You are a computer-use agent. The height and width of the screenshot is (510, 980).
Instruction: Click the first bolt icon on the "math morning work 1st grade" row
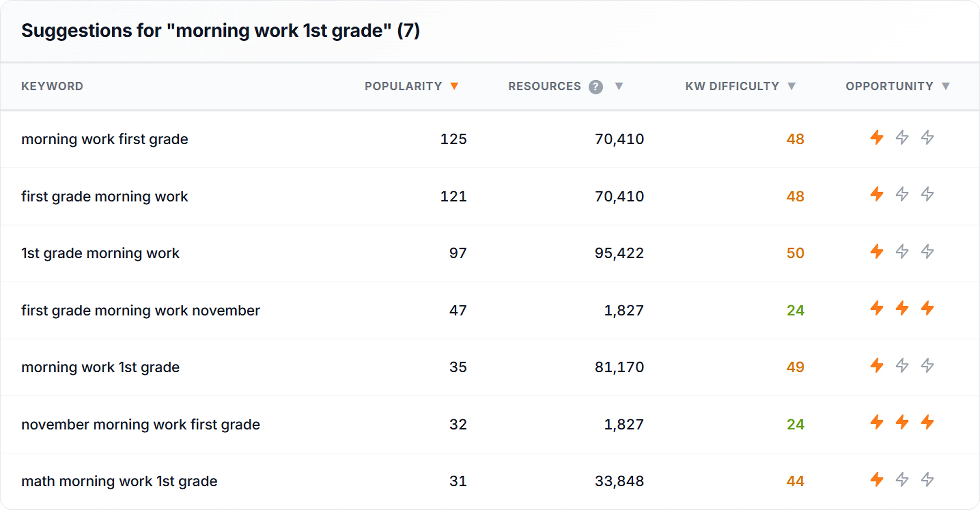[x=877, y=480]
